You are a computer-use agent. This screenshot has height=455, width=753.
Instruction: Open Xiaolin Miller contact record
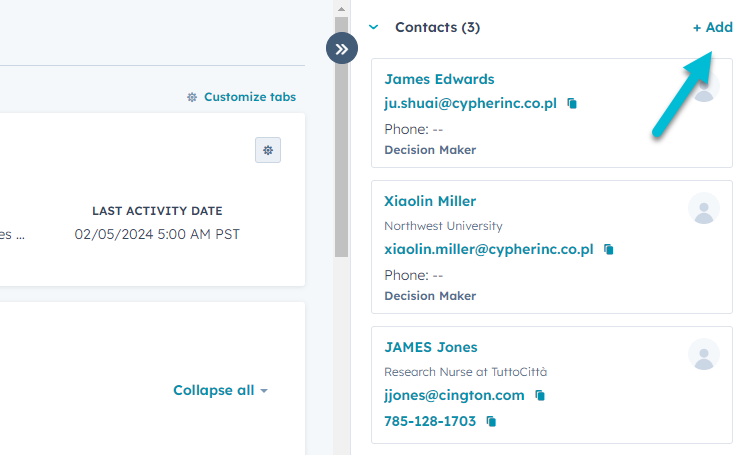(430, 201)
